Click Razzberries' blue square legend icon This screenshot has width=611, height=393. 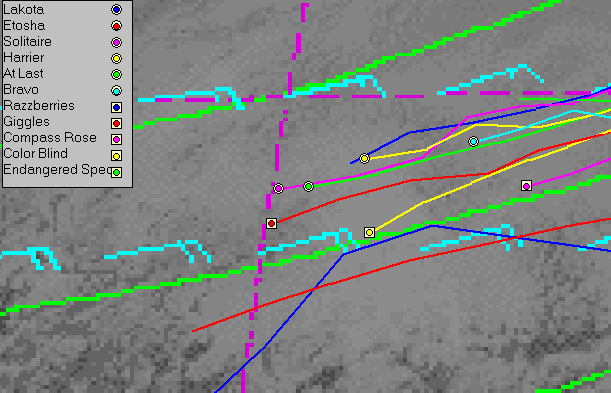[x=116, y=107]
